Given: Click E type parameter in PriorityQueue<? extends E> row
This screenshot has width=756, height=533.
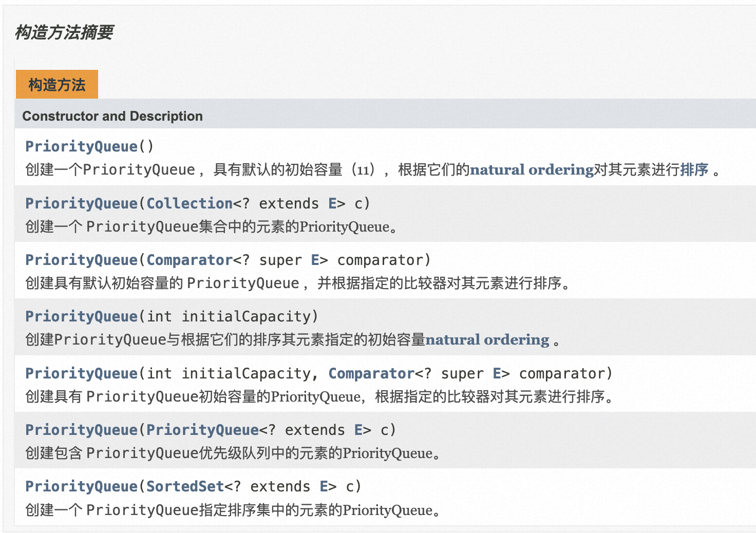Looking at the screenshot, I should click(358, 430).
